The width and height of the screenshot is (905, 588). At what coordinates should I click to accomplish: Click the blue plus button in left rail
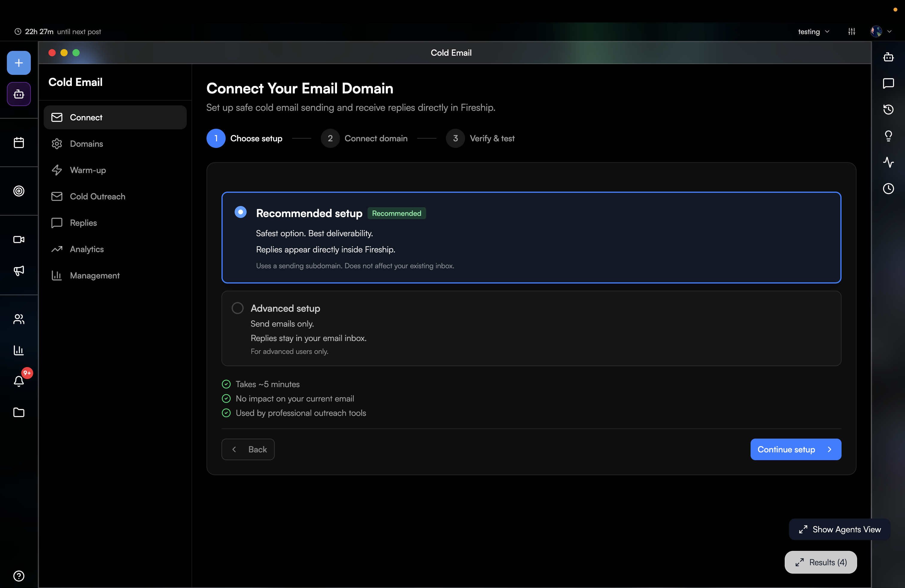(x=19, y=63)
